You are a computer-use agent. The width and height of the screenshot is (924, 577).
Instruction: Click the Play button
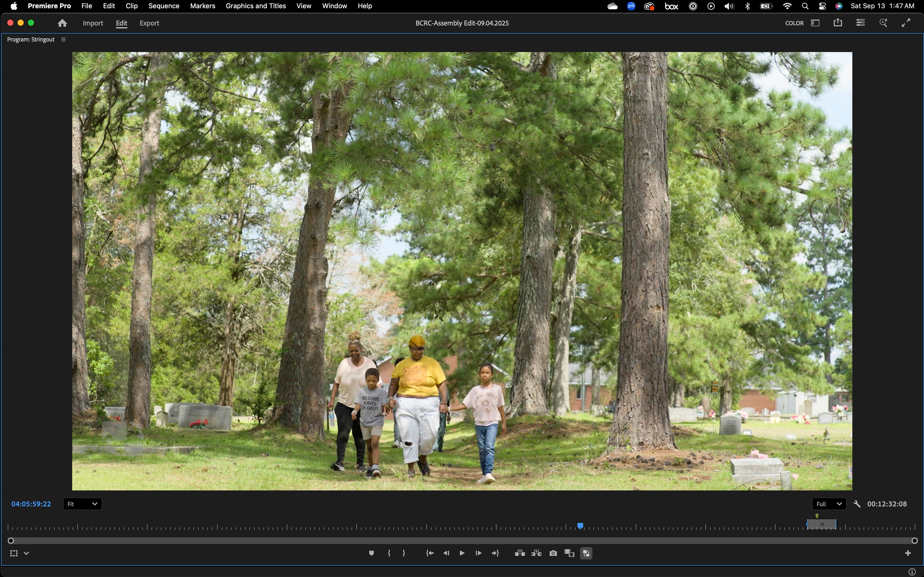(462, 553)
